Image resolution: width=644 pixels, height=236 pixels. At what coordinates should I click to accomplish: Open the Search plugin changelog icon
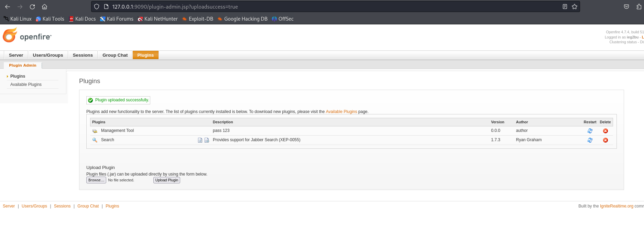(x=207, y=140)
